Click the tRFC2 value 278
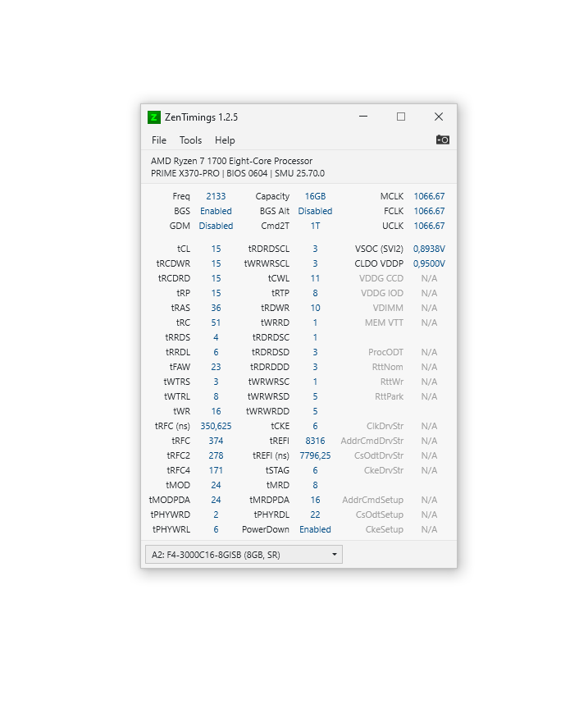 point(216,455)
